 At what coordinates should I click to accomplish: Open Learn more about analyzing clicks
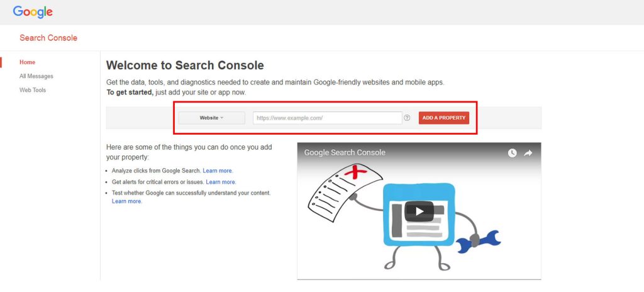tap(218, 171)
